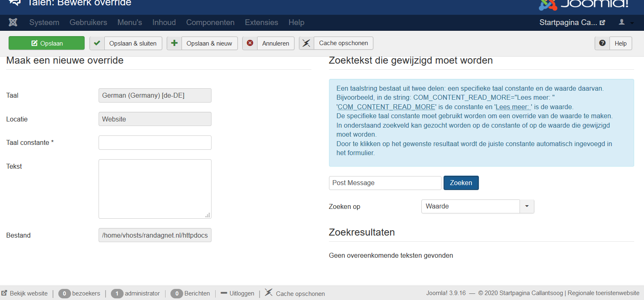Click the search field containing Post Message
Image resolution: width=644 pixels, height=300 pixels.
click(x=385, y=183)
